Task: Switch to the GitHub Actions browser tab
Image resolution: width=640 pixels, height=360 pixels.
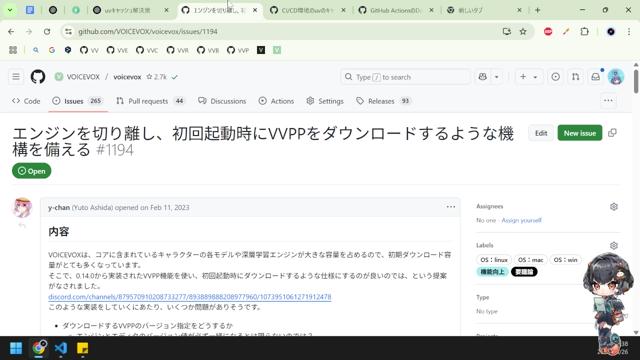Action: (395, 10)
